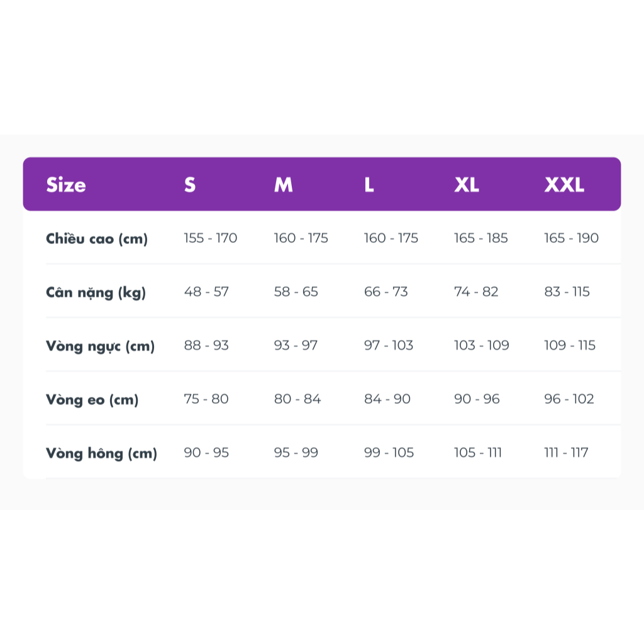
Task: Click the XL column header
Action: tap(467, 185)
